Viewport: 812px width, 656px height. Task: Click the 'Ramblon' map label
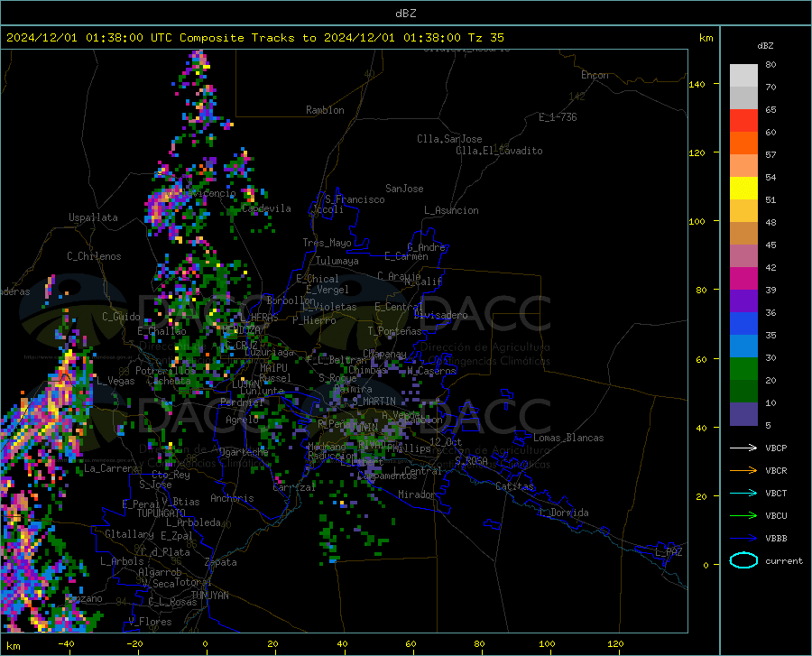coord(325,110)
